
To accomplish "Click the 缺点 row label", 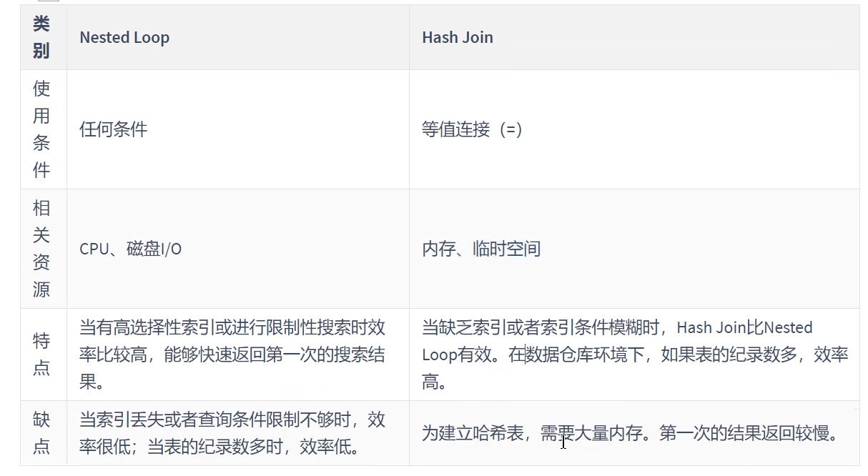I will (x=43, y=433).
